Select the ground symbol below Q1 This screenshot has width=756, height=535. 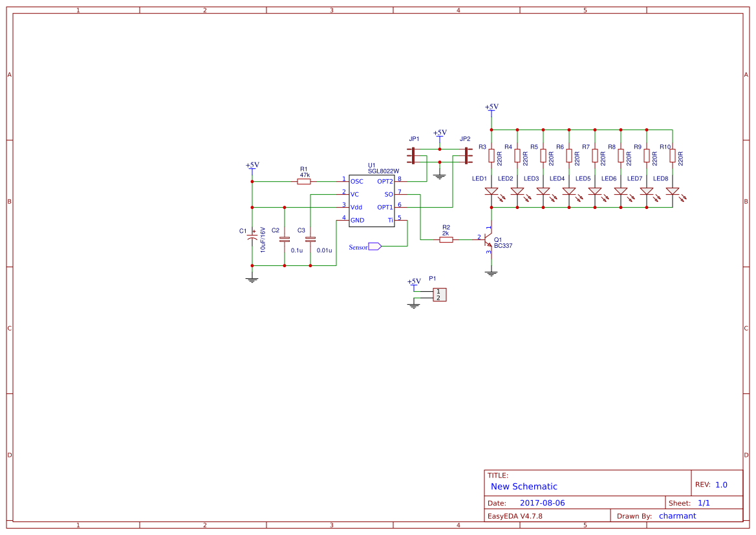(491, 272)
